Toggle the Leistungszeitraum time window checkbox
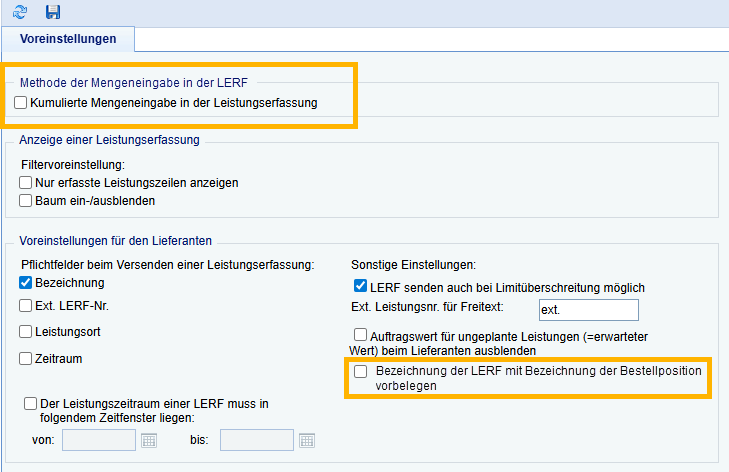Viewport: 729px width, 472px height. pos(31,403)
